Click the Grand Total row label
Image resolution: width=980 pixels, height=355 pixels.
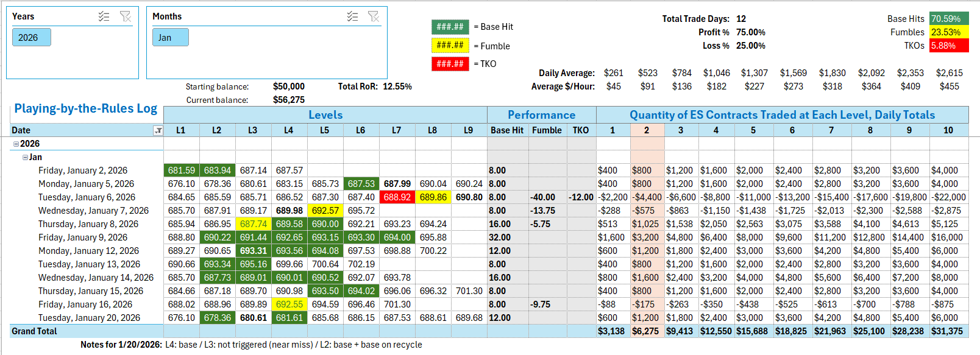[35, 331]
